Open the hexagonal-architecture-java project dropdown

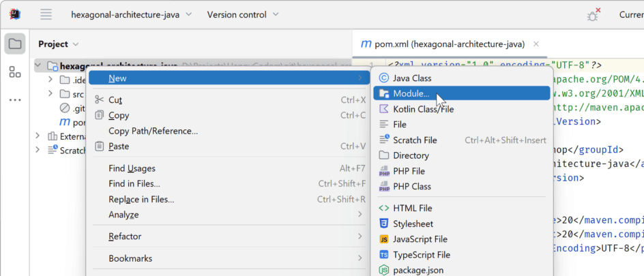[x=131, y=14]
